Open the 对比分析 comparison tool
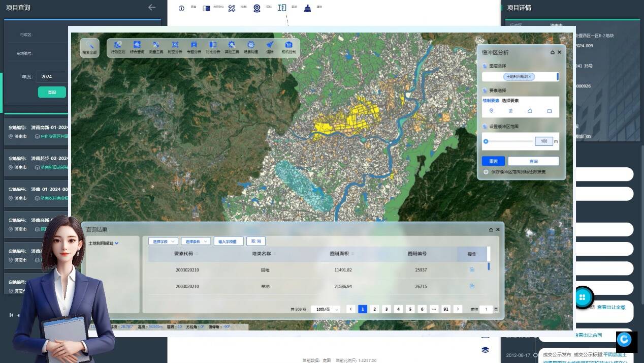The height and width of the screenshot is (363, 644). [213, 47]
